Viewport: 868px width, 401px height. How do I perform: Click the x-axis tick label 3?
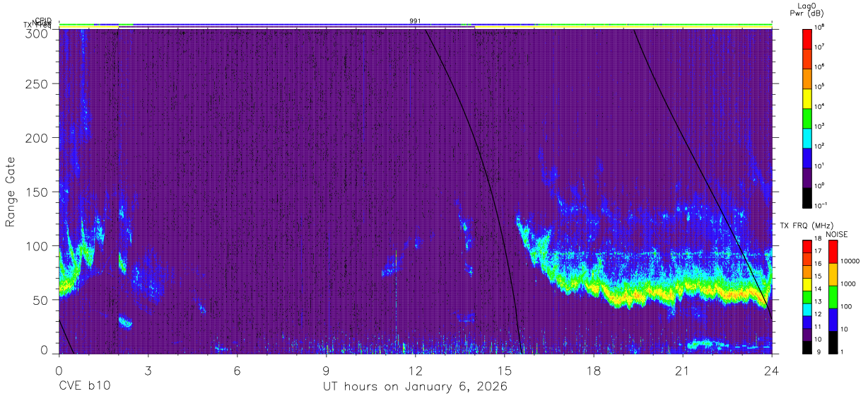pos(148,370)
